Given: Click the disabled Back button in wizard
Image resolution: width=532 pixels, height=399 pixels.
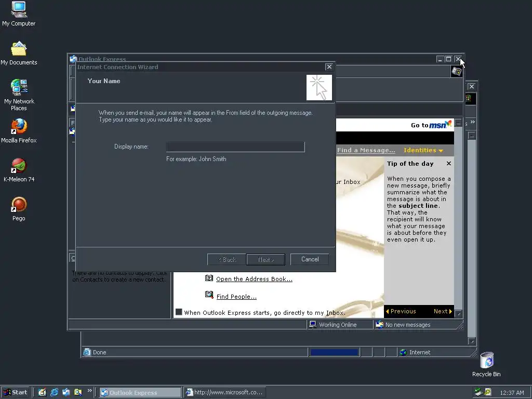Looking at the screenshot, I should pyautogui.click(x=227, y=260).
